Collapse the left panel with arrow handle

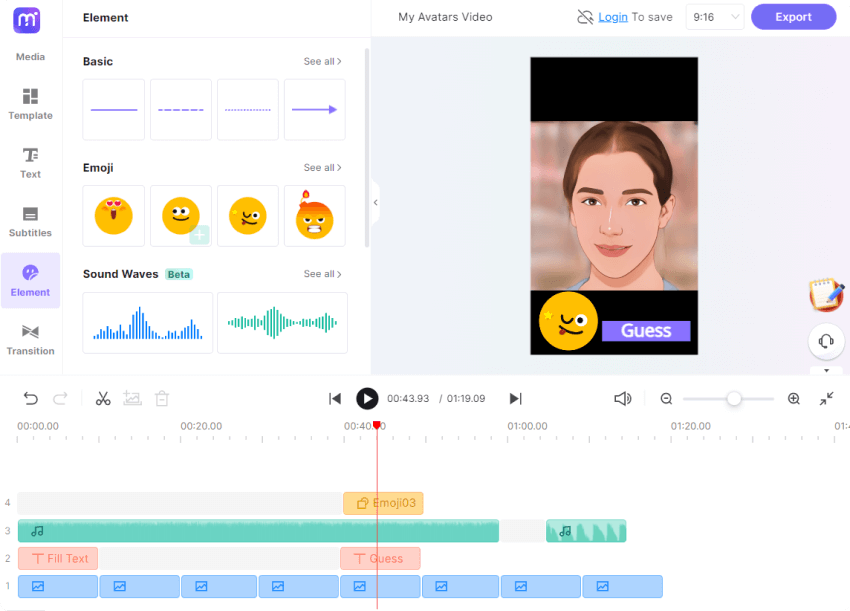pyautogui.click(x=375, y=203)
